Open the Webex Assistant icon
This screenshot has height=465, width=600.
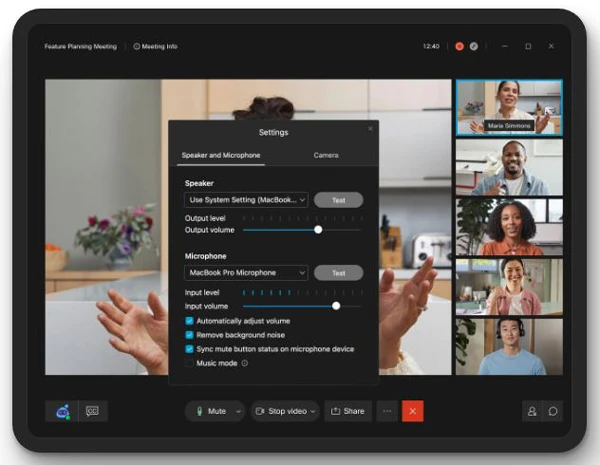point(64,411)
